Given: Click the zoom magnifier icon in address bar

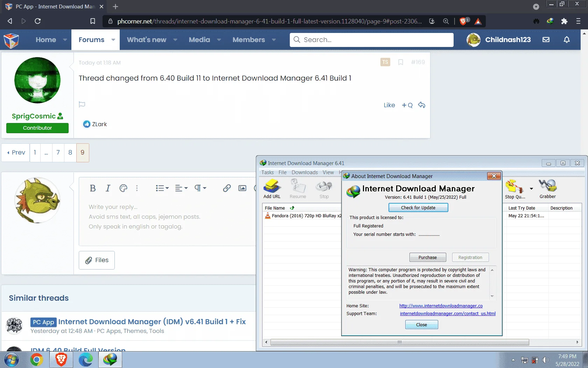Looking at the screenshot, I should click(x=446, y=21).
